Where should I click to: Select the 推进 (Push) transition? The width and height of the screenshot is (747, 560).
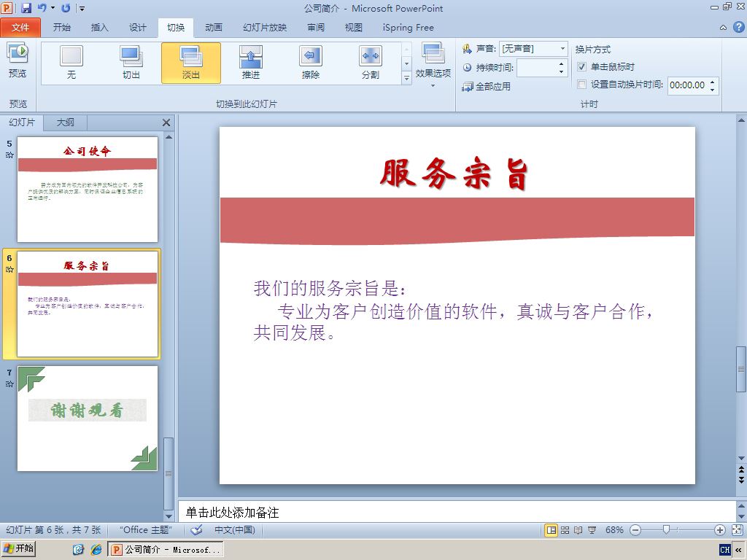(251, 63)
